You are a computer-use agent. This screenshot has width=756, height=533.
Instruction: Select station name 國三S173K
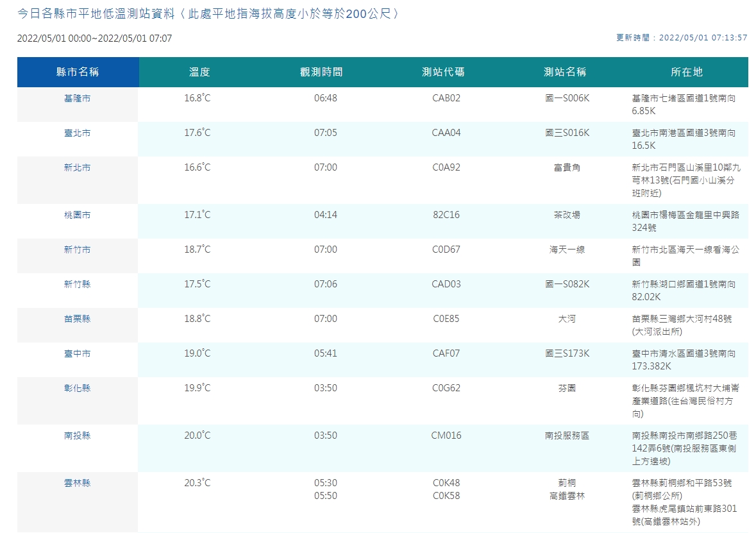[x=567, y=354]
